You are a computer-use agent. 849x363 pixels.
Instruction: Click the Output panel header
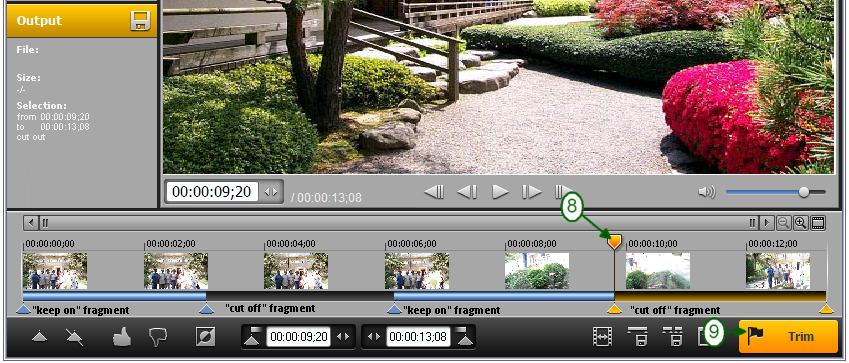click(82, 21)
